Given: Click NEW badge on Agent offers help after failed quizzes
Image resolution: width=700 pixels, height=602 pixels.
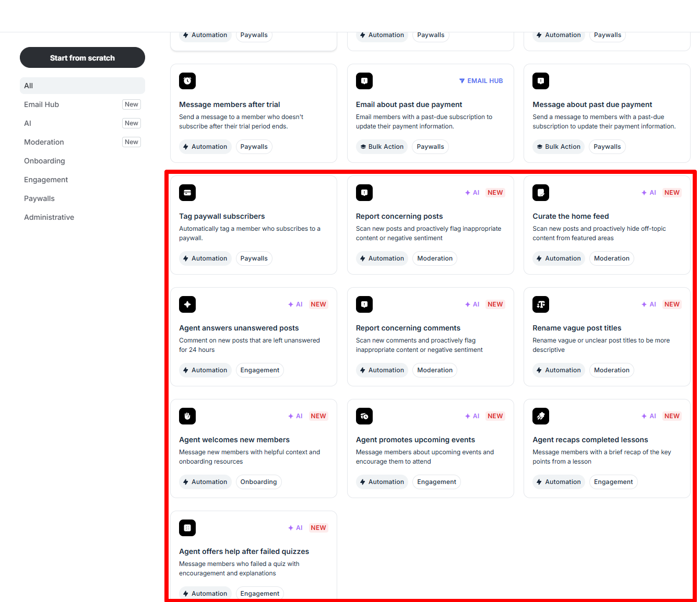Looking at the screenshot, I should click(318, 528).
